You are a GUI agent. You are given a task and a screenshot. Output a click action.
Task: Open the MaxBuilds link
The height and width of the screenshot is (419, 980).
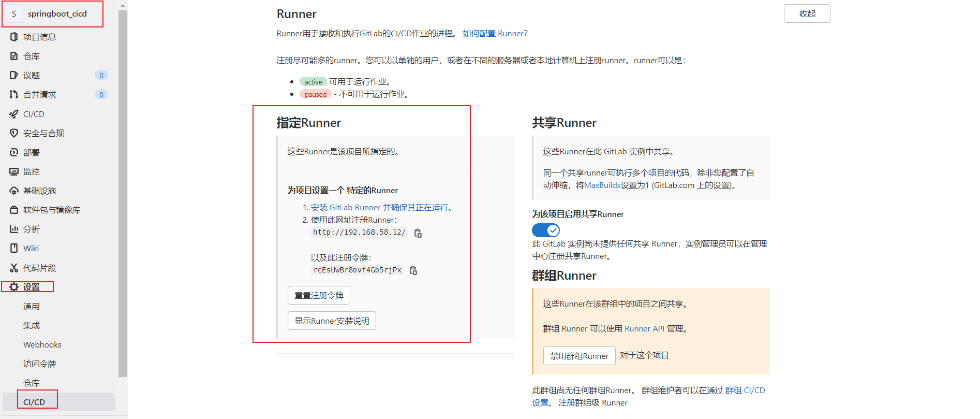click(x=602, y=185)
